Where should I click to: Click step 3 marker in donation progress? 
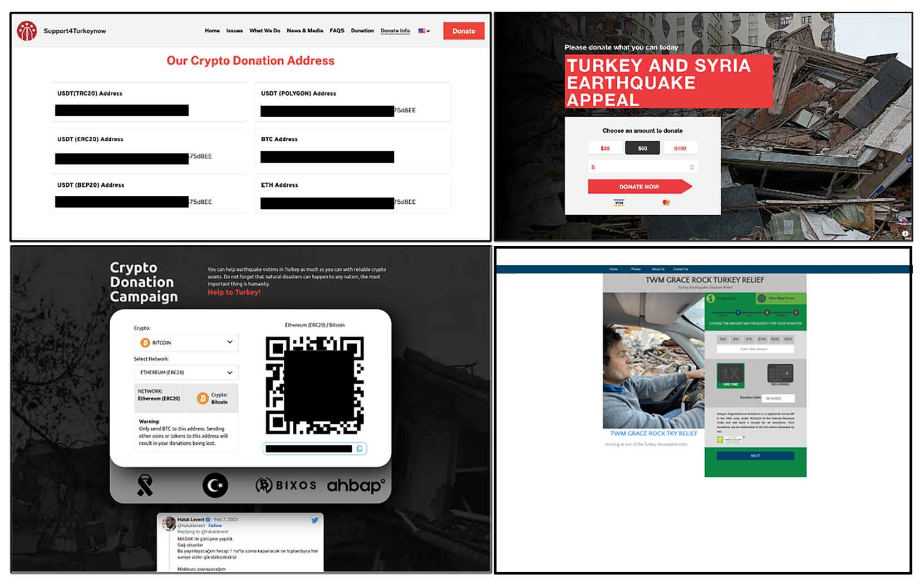796,313
